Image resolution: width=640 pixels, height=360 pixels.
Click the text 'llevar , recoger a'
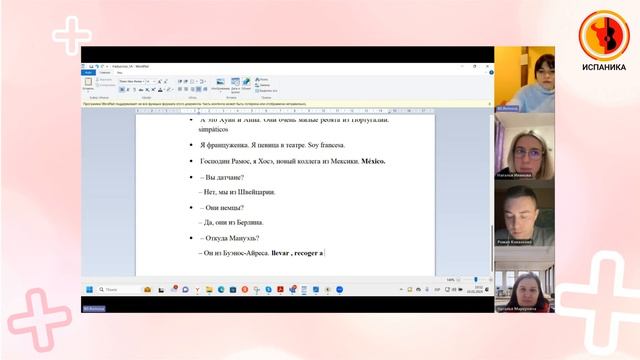297,253
